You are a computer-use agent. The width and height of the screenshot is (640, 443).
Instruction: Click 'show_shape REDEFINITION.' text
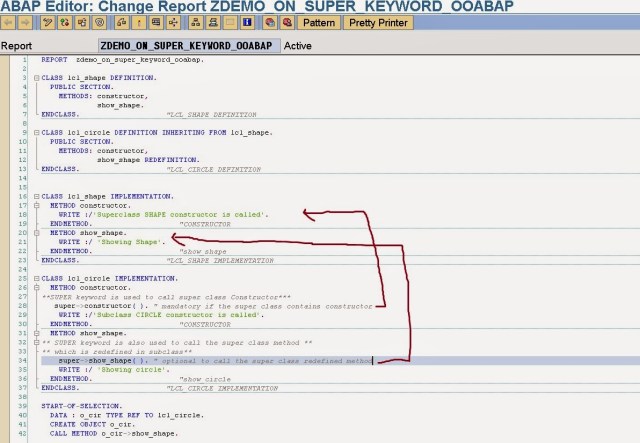click(148, 160)
